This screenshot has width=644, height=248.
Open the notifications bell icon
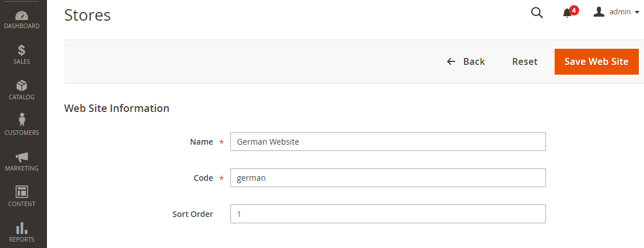click(567, 13)
